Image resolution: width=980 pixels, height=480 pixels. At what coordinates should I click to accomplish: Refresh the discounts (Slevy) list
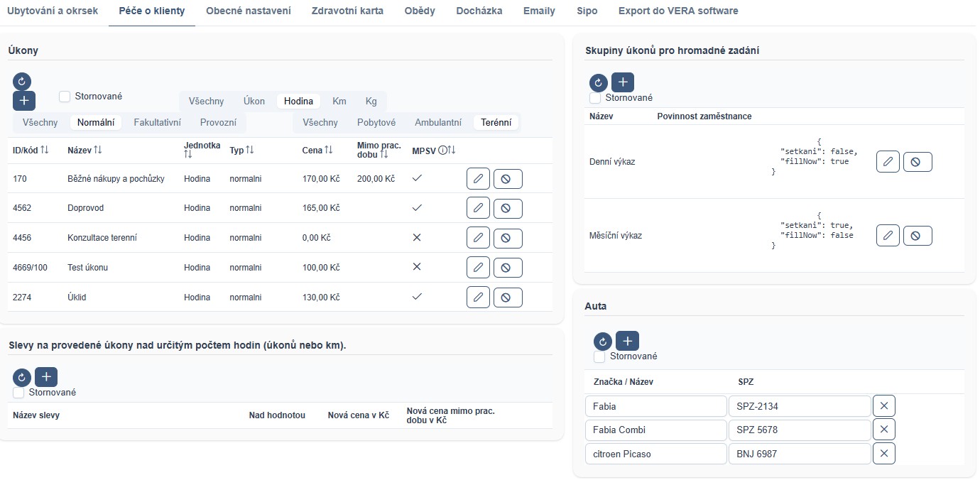pyautogui.click(x=22, y=377)
